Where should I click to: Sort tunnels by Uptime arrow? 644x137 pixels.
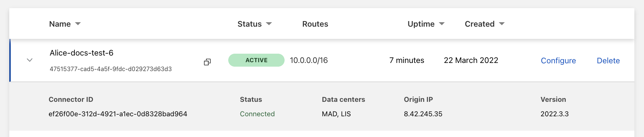click(442, 24)
